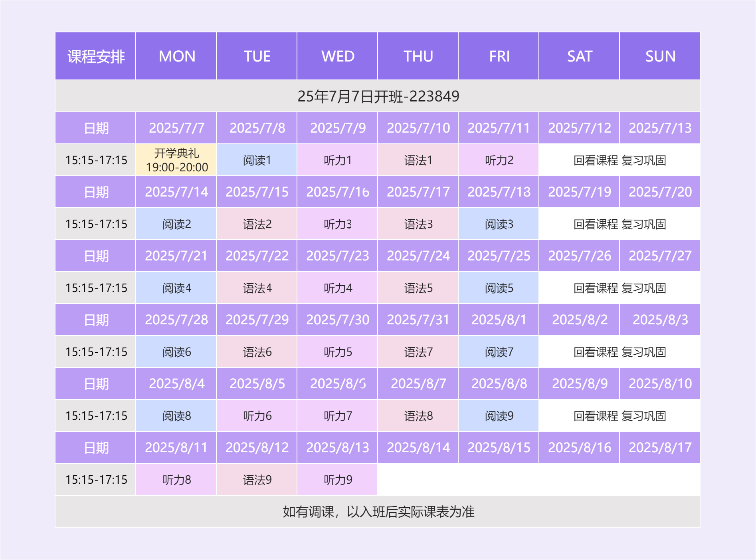Click the 阅读1 lesson cell
This screenshot has width=756, height=560.
[257, 160]
